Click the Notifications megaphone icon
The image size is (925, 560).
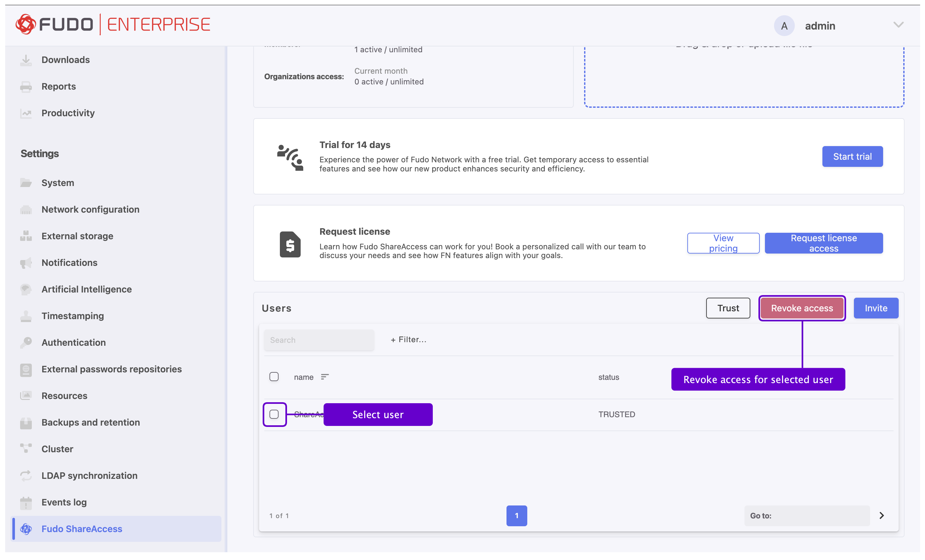pyautogui.click(x=26, y=263)
